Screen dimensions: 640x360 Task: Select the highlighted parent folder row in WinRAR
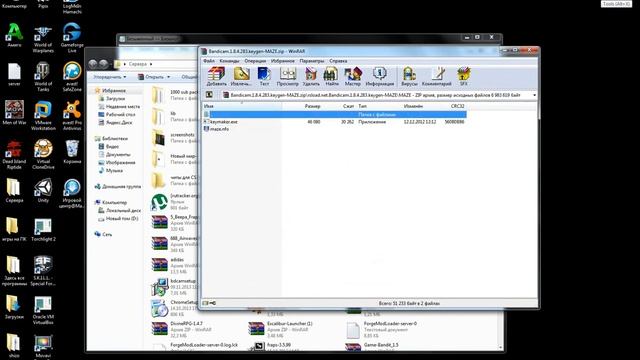tap(334, 115)
